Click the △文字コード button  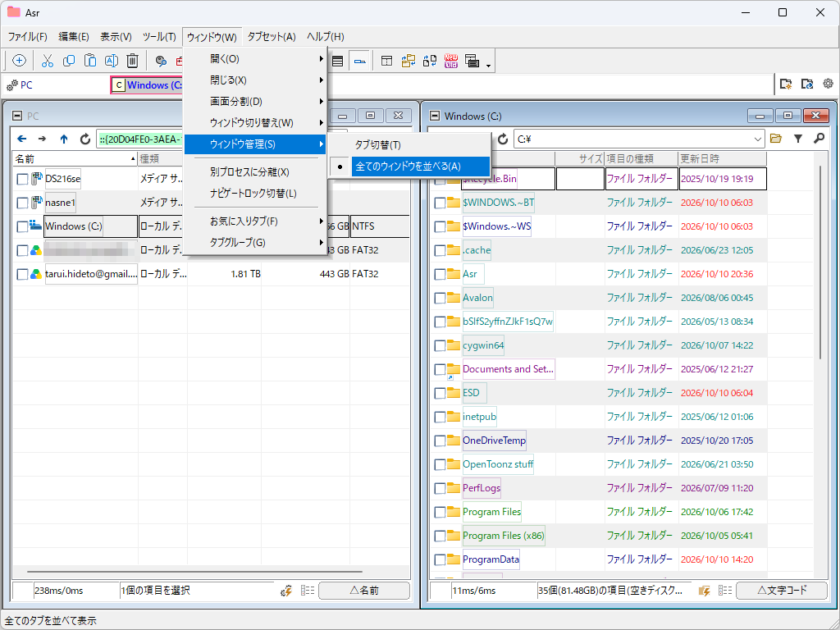(782, 591)
